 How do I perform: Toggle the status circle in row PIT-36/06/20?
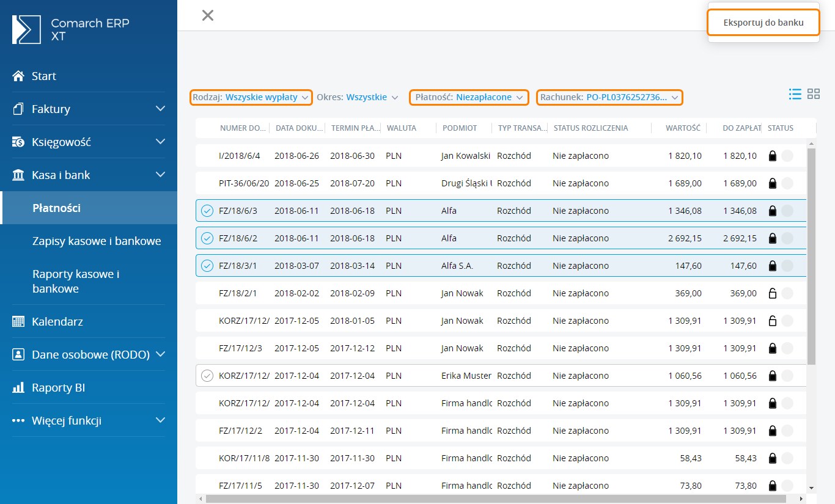point(787,183)
